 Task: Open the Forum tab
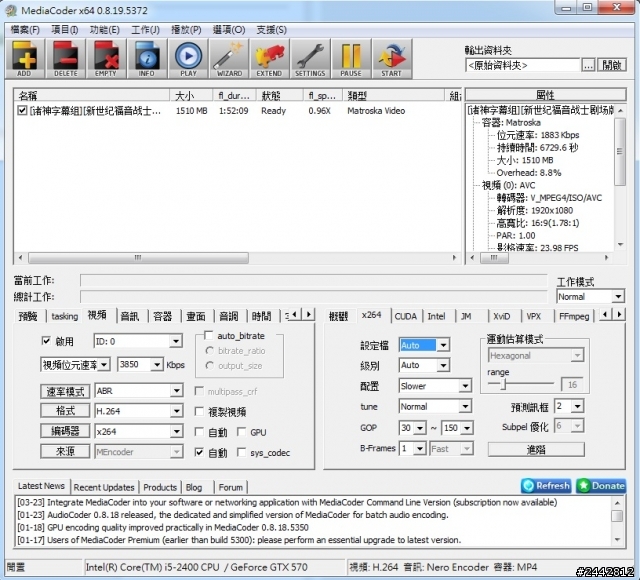[x=231, y=487]
